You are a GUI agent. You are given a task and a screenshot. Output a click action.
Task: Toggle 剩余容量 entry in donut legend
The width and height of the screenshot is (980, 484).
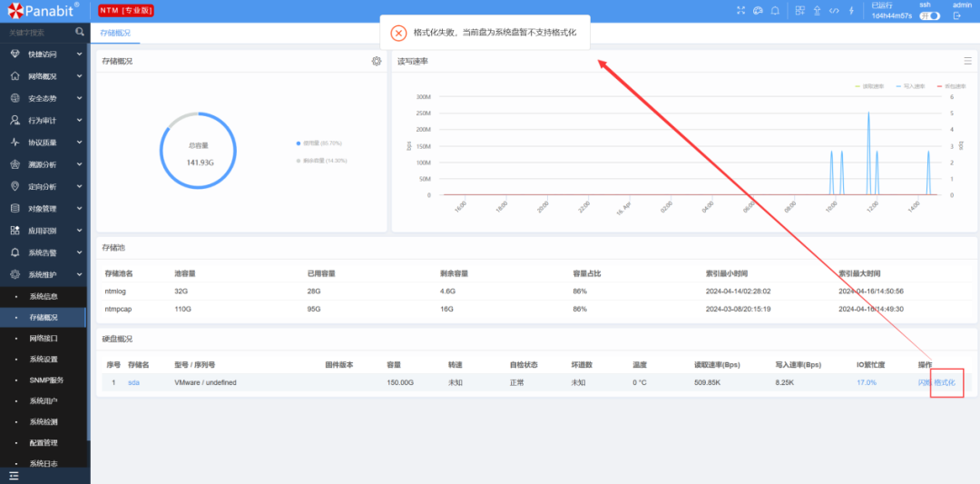click(321, 161)
